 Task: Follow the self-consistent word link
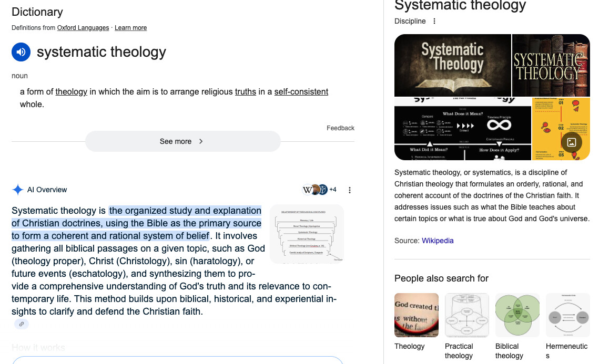[x=301, y=92]
